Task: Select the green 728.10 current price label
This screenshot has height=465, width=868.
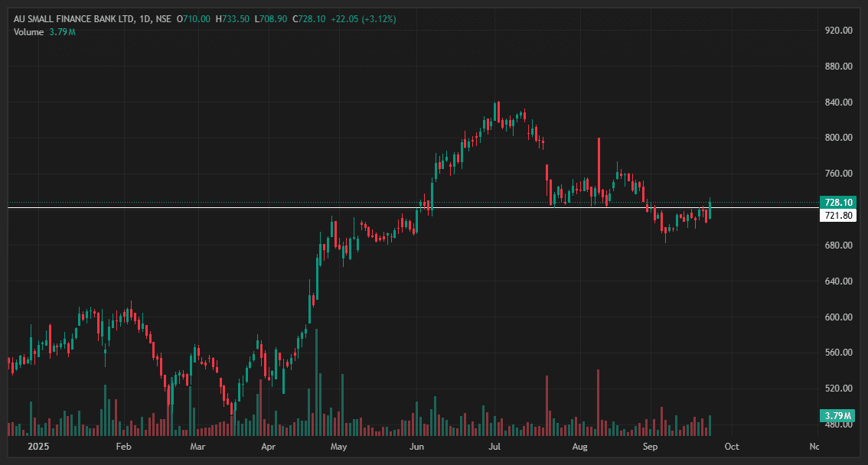Action: click(838, 203)
